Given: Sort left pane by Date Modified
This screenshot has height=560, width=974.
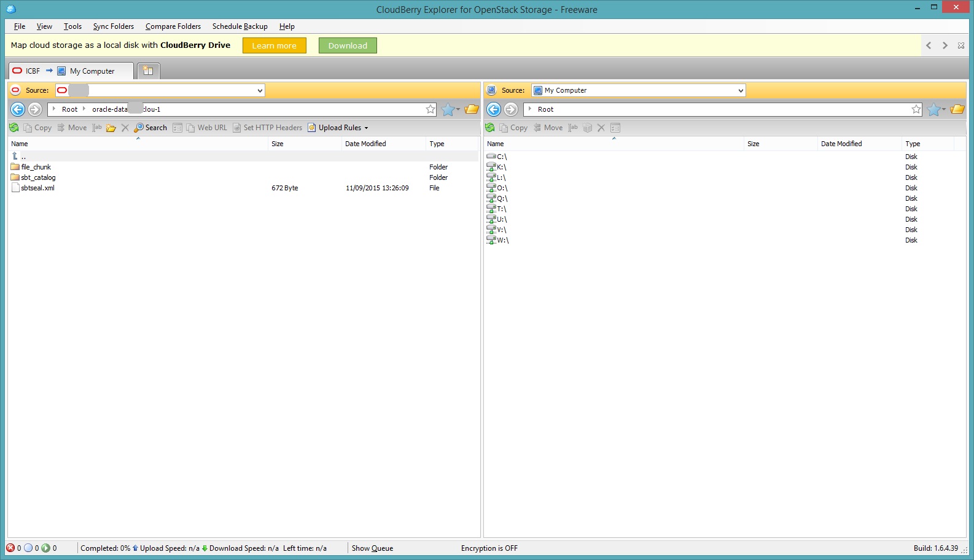Looking at the screenshot, I should click(x=383, y=144).
